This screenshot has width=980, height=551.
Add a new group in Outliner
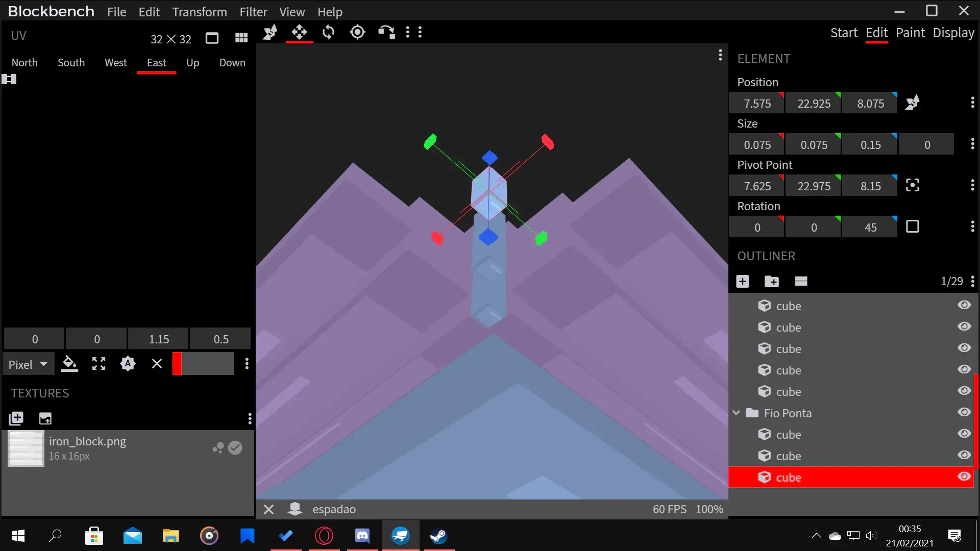pyautogui.click(x=772, y=281)
